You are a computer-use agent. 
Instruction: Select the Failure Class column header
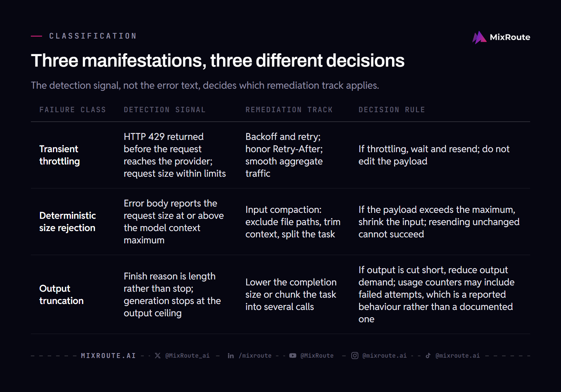point(73,110)
